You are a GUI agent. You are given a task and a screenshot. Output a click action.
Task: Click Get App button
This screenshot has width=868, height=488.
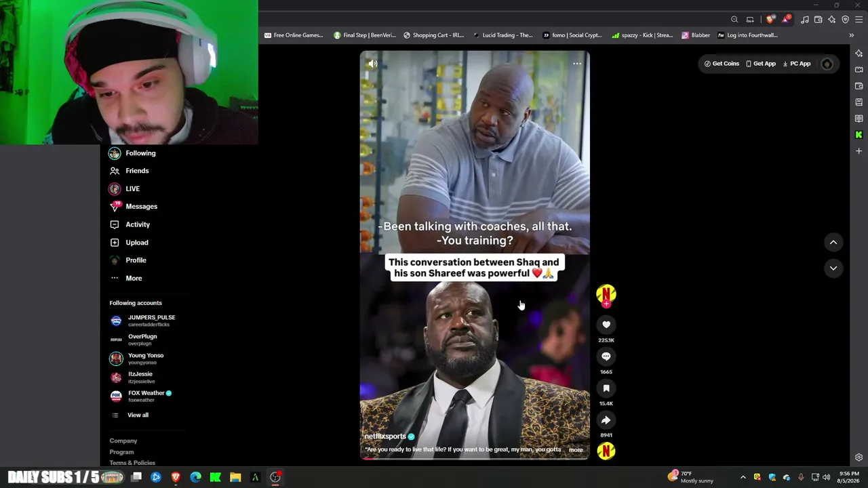[761, 64]
